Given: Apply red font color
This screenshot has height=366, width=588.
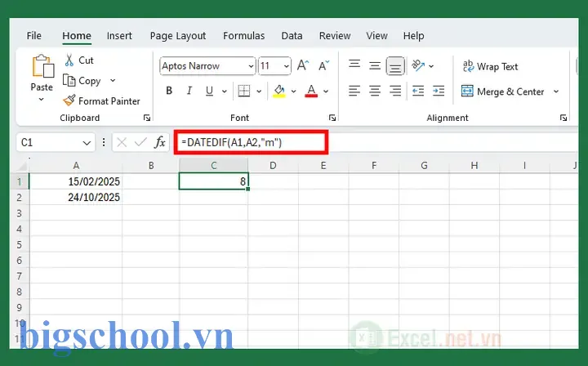Looking at the screenshot, I should [x=311, y=91].
